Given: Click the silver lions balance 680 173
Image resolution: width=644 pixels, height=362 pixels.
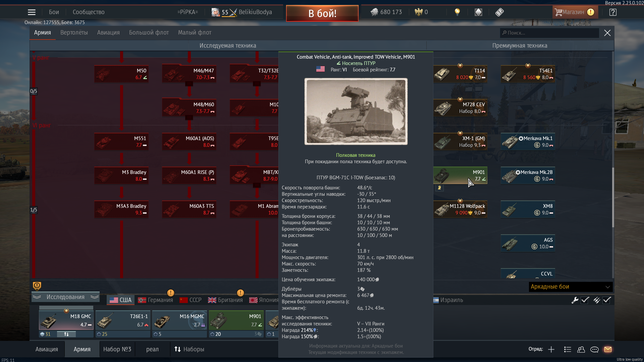Looking at the screenshot, I should [x=386, y=12].
